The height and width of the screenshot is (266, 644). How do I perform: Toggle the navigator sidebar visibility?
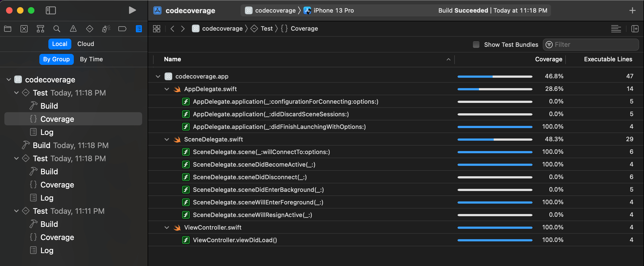pos(51,10)
